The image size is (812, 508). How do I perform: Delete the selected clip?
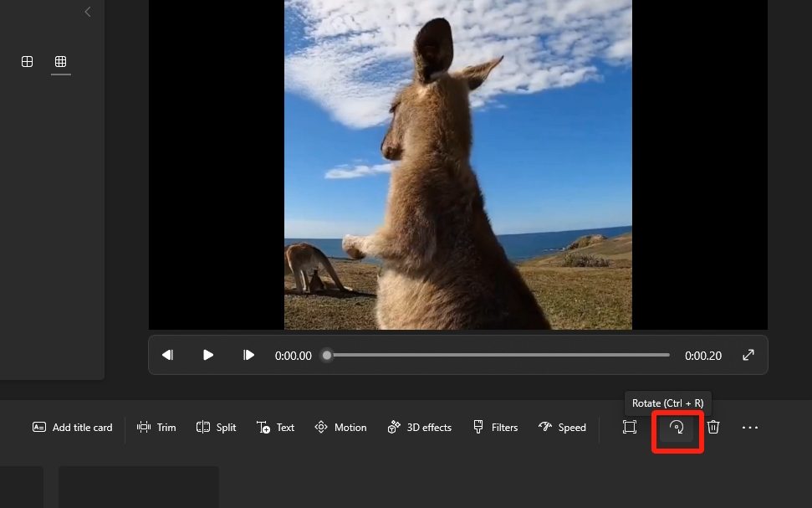712,427
